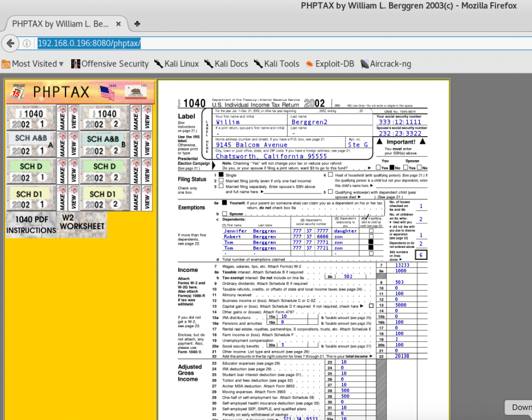Image resolution: width=532 pixels, height=420 pixels.
Task: Check the You 'Yes' election campaign box
Action: (x=378, y=168)
